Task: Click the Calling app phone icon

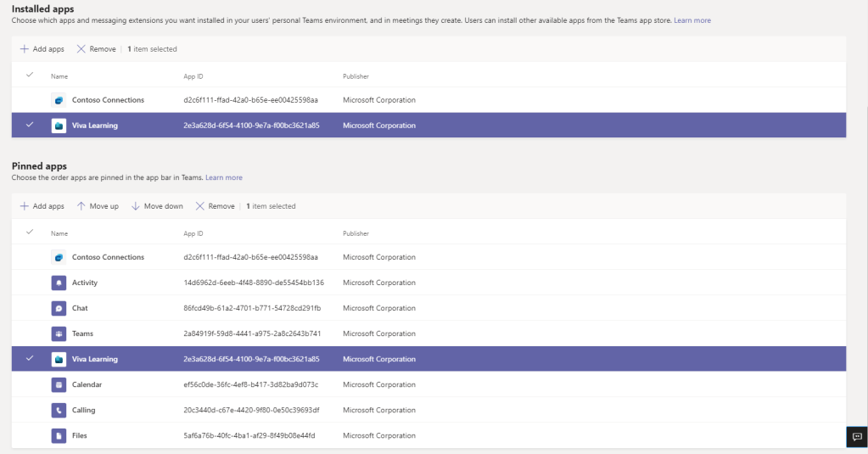Action: [59, 410]
